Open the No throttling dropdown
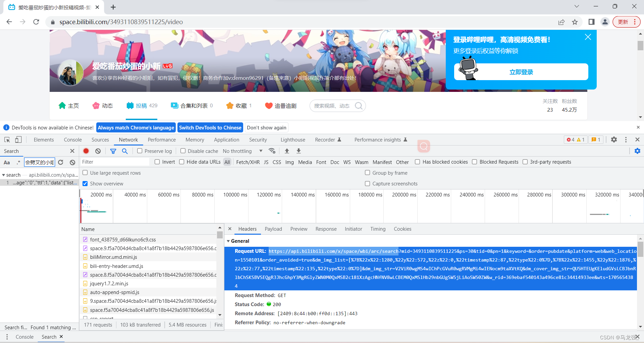Screen dimensions: 644x343 243,151
